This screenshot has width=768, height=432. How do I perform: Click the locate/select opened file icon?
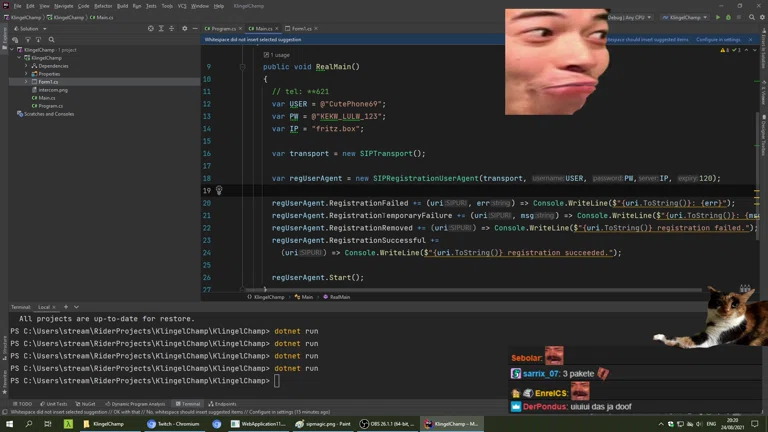(x=150, y=28)
